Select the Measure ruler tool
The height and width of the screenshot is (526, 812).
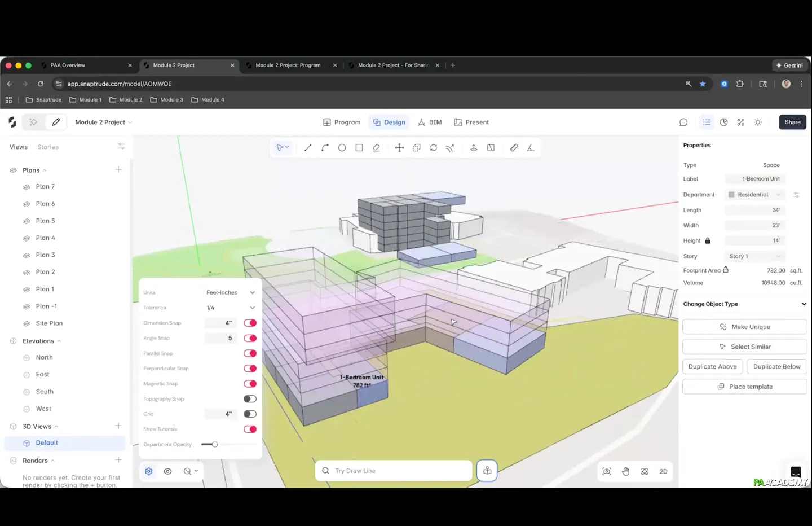(514, 148)
